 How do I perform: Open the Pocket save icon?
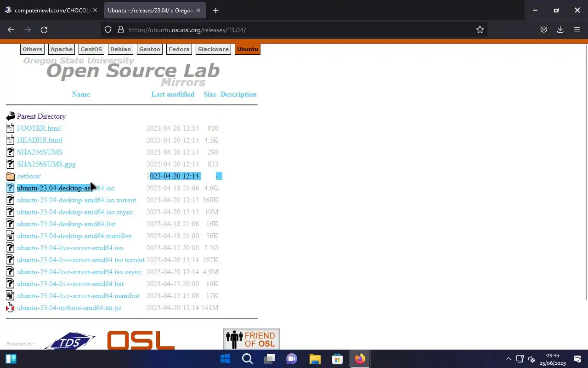click(x=544, y=29)
